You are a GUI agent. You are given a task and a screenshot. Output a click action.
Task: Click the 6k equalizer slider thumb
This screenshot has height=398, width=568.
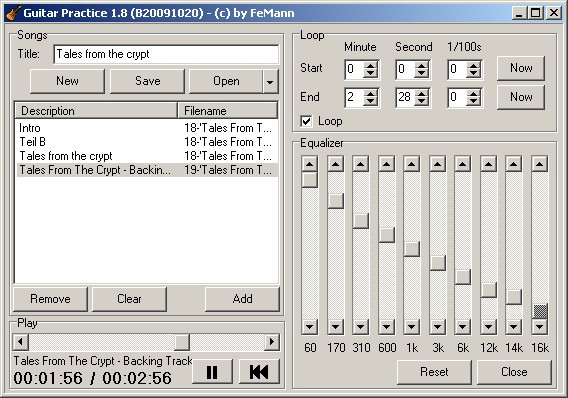463,277
